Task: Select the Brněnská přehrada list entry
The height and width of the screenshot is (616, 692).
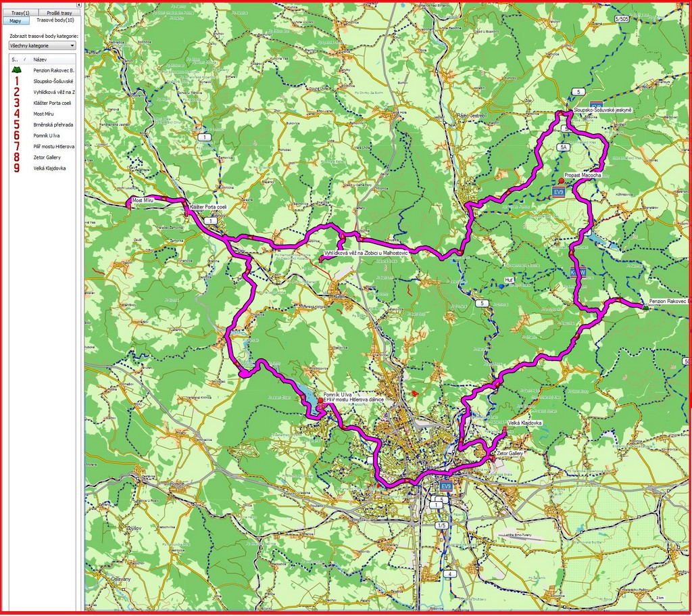Action: (53, 124)
